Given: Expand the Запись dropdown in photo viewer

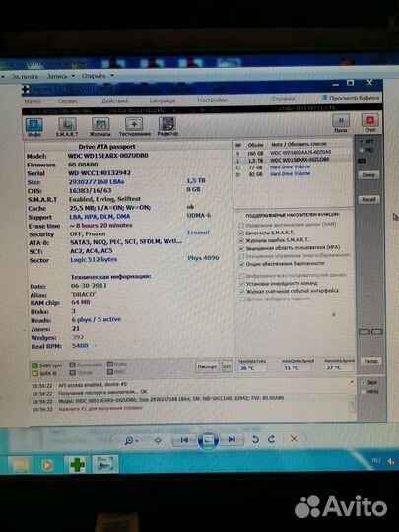Looking at the screenshot, I should pos(61,76).
